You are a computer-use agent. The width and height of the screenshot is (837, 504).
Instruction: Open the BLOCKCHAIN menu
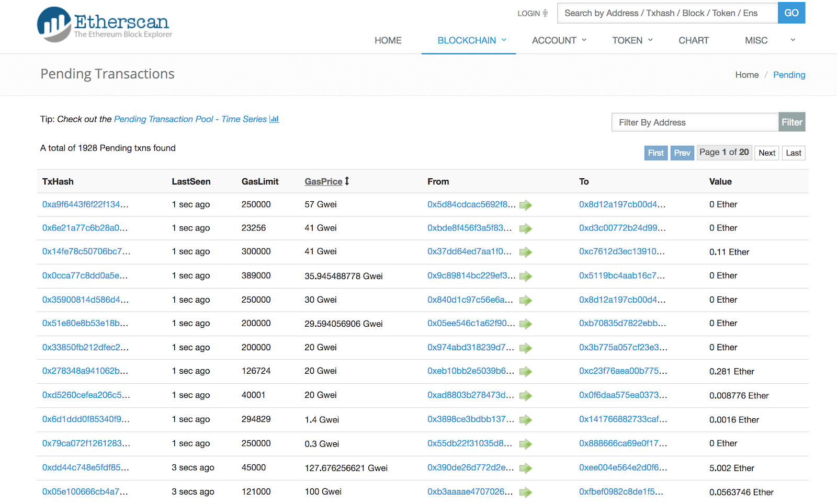[x=467, y=40]
